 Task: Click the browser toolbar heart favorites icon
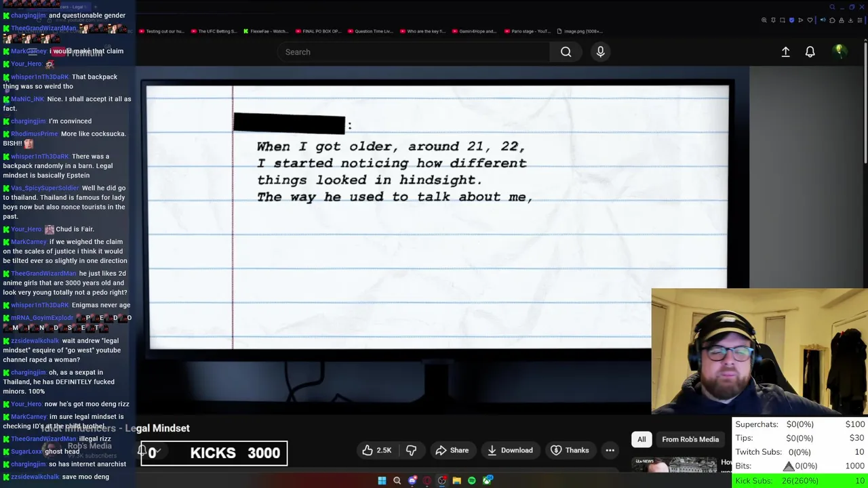[810, 20]
